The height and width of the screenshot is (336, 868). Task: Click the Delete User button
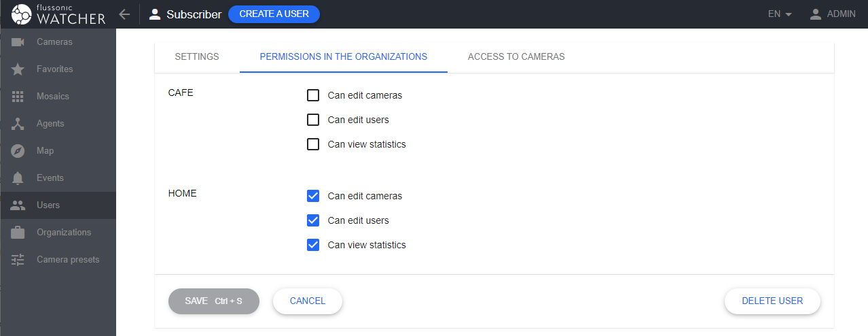click(x=772, y=301)
